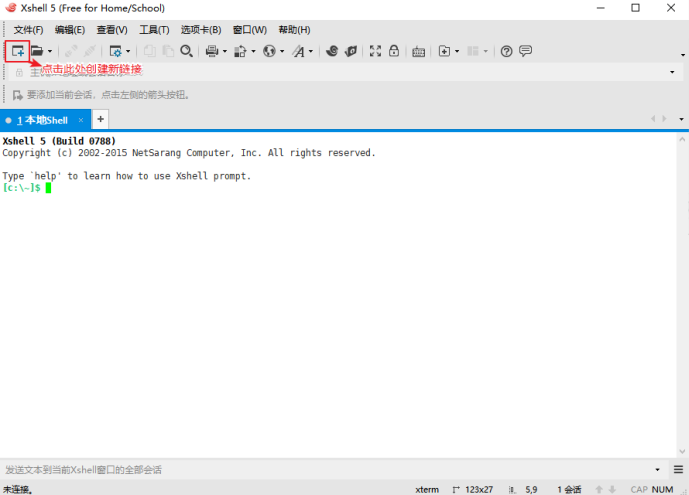Expand the New tab dropdown arrow

click(x=457, y=52)
